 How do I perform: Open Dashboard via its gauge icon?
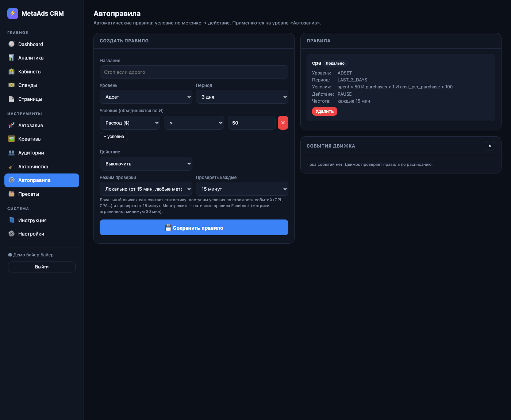(11, 44)
